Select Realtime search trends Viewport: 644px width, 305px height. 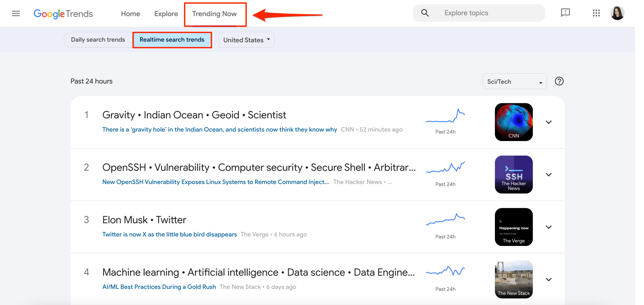pos(172,40)
